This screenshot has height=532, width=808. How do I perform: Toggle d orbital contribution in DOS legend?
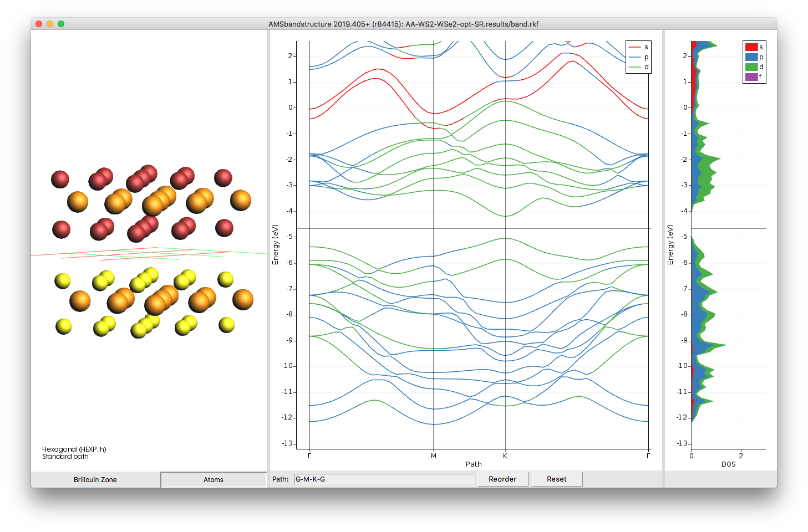752,66
